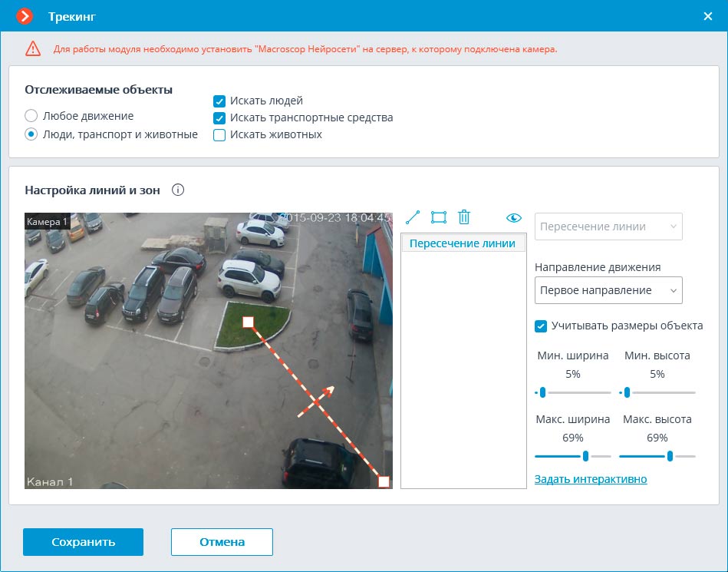Open the Первое направление dropdown
Viewport: 728px width, 572px height.
point(608,290)
